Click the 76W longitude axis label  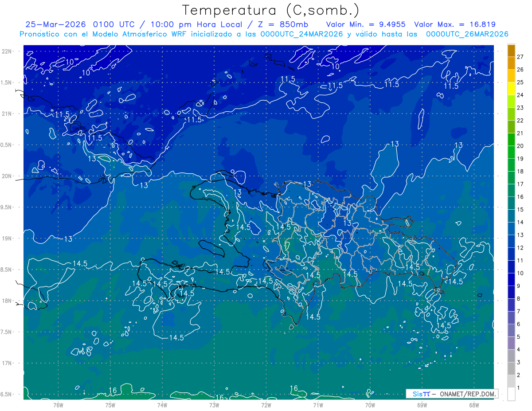point(58,404)
